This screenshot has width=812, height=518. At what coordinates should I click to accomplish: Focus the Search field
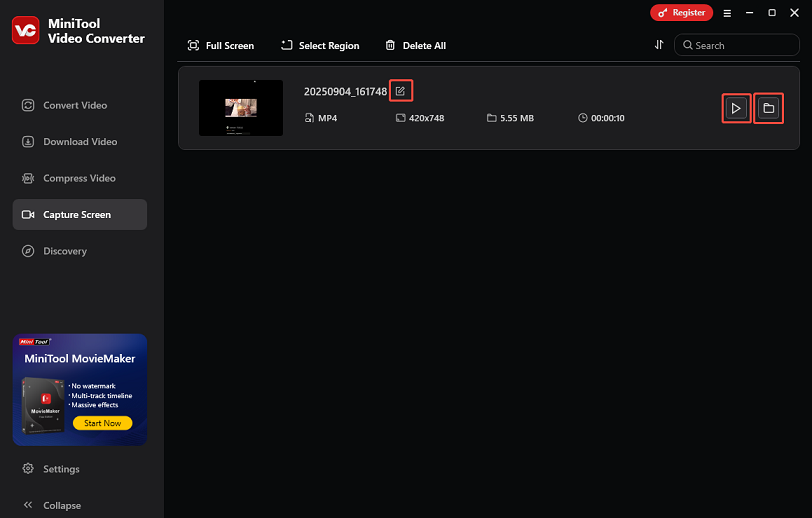[736, 45]
